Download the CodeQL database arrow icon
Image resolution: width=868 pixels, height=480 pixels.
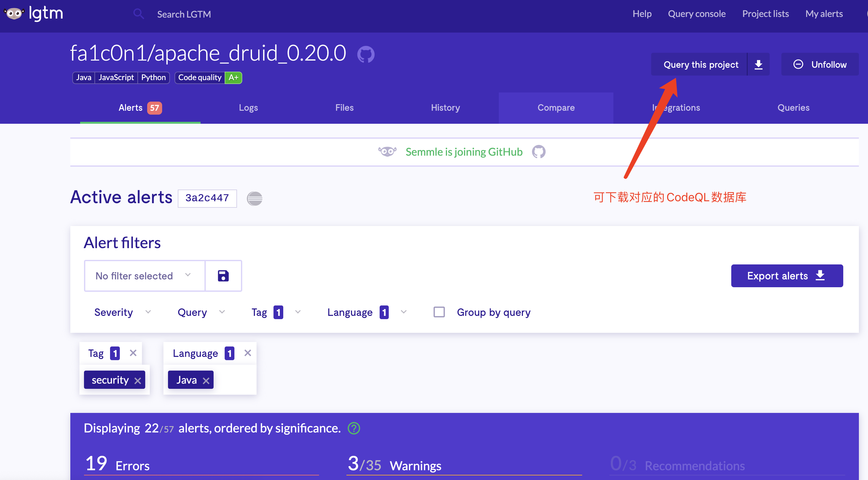point(758,64)
